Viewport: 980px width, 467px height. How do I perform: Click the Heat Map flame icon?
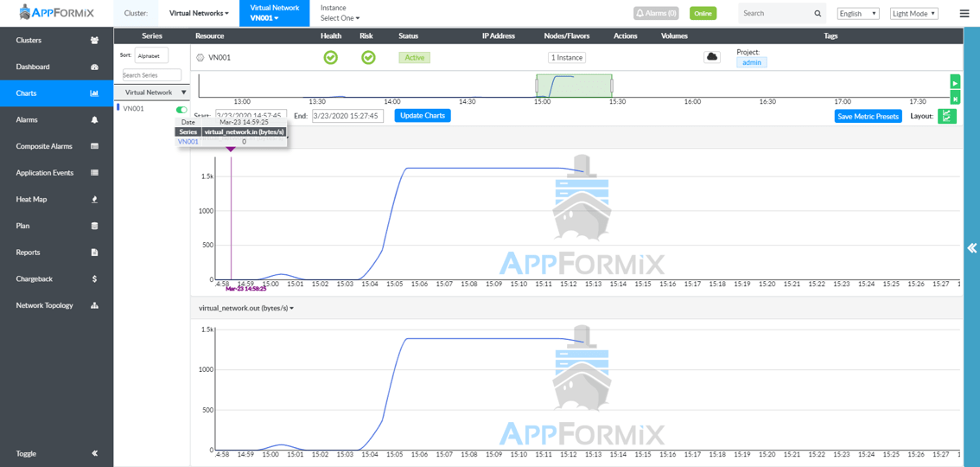point(94,200)
